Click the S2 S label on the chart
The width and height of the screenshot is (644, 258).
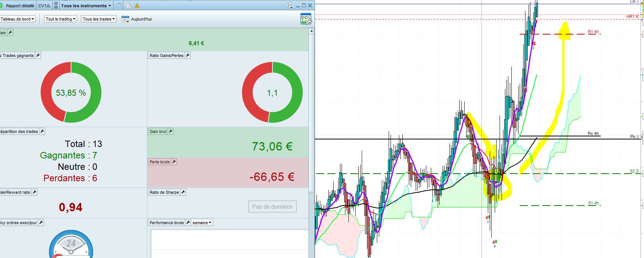tap(635, 171)
